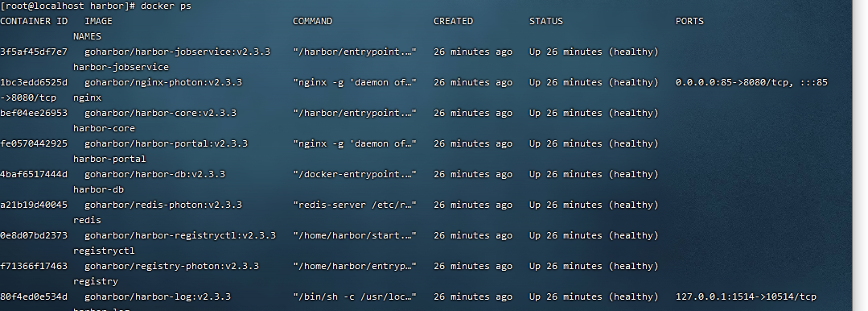Viewport: 868px width, 311px height.
Task: Click the name redis
Action: click(88, 220)
